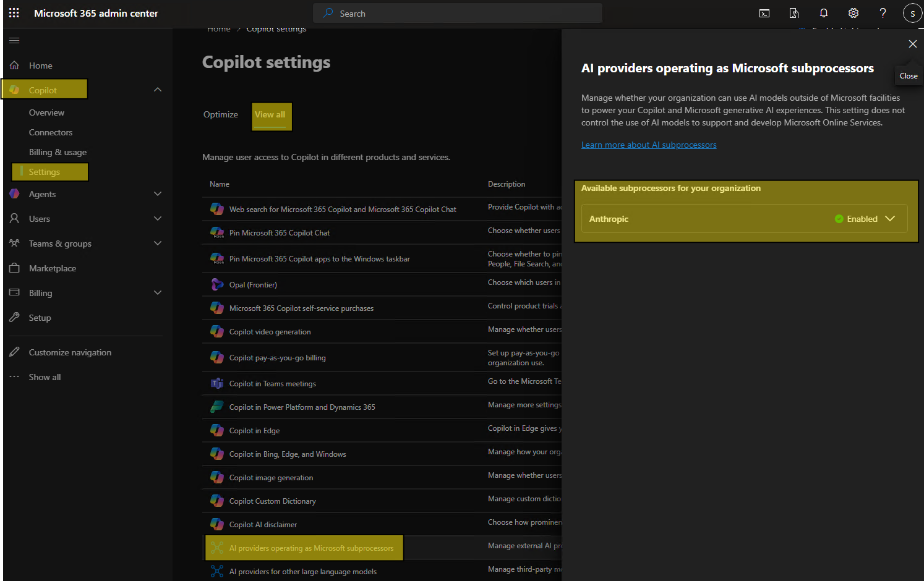Switch to the Optimize tab
This screenshot has height=581, width=924.
click(x=221, y=115)
